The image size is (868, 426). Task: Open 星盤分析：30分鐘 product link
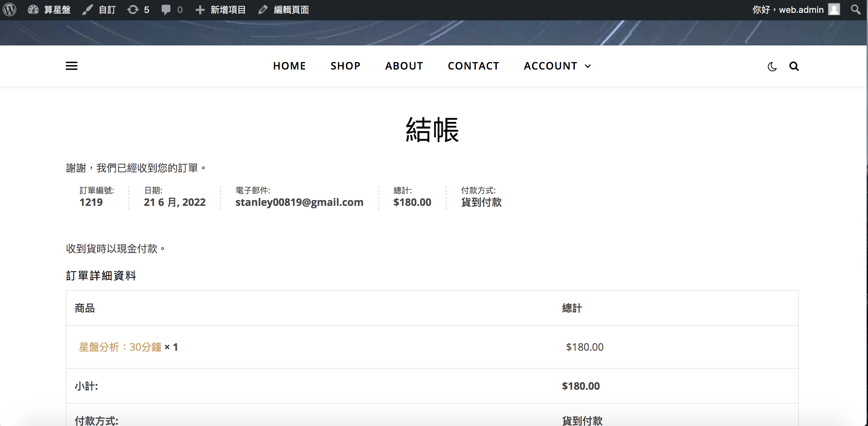[x=120, y=347]
